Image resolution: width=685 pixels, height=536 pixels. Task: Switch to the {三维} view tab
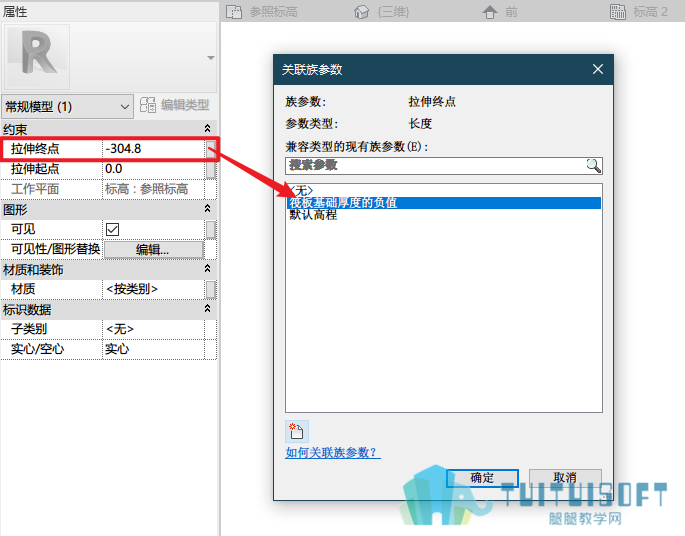coord(382,12)
